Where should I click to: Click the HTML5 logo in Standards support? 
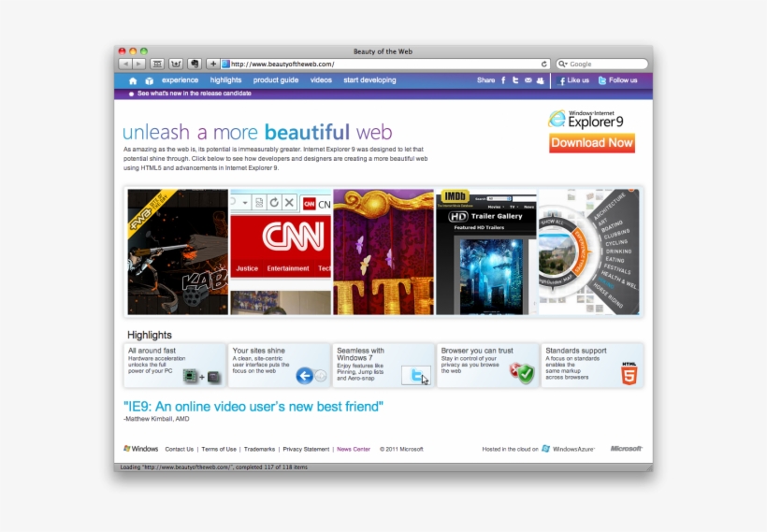pyautogui.click(x=630, y=374)
